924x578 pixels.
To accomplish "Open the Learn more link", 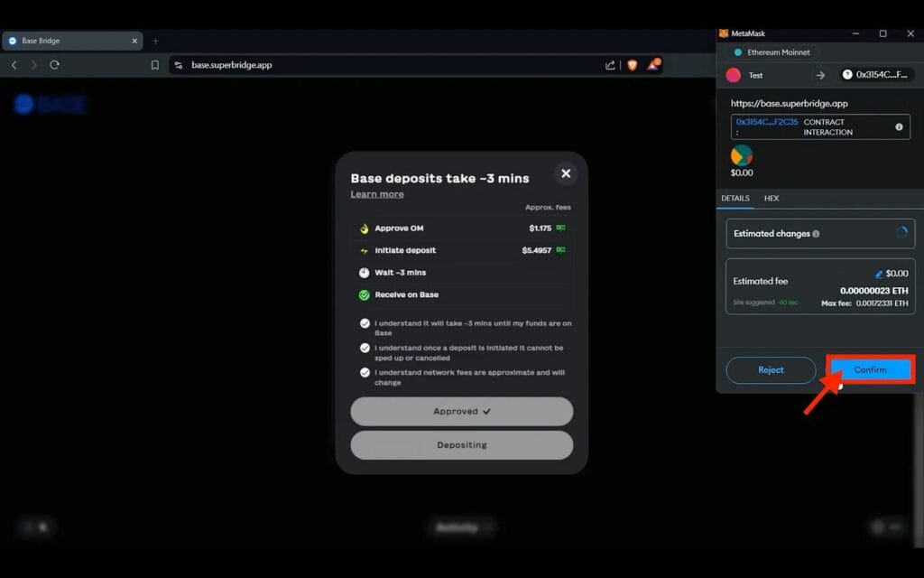I will [x=377, y=194].
